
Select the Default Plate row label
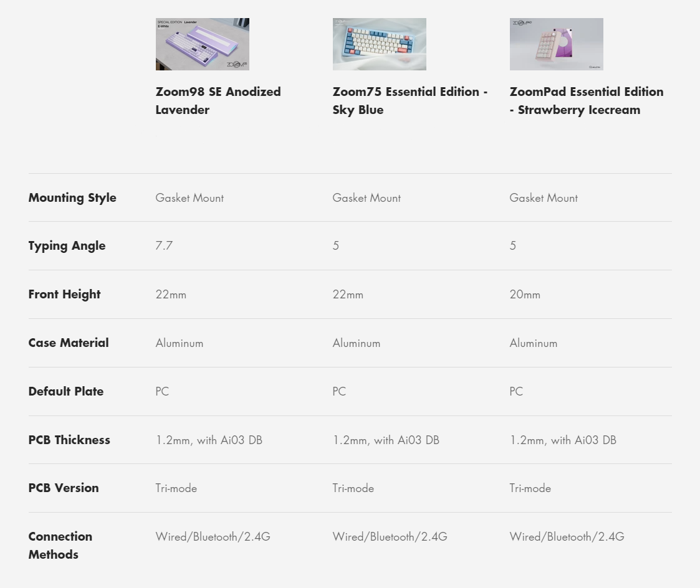click(66, 391)
